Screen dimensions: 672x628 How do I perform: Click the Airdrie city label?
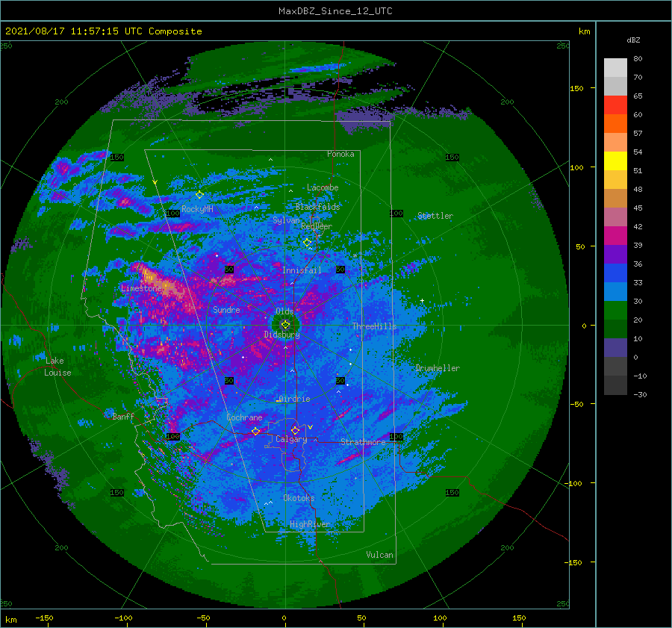point(294,399)
